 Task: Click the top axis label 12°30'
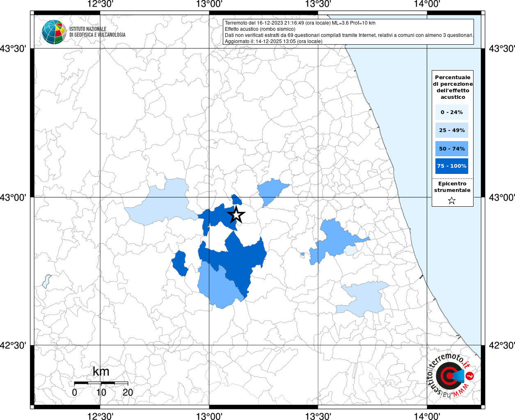tap(101, 5)
